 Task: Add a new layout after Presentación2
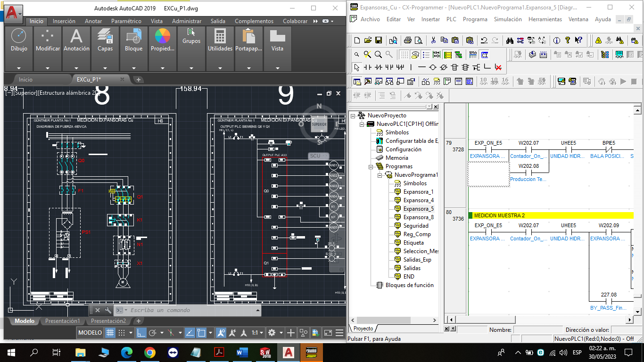[139, 321]
